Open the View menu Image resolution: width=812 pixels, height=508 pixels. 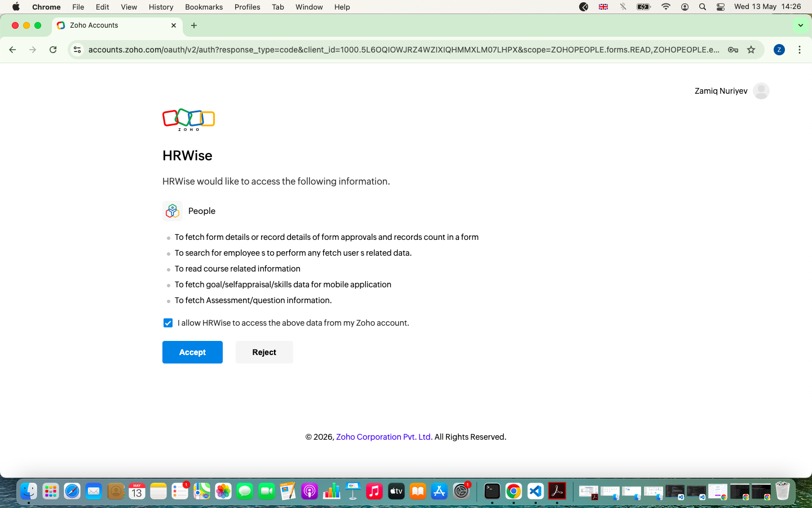(129, 7)
